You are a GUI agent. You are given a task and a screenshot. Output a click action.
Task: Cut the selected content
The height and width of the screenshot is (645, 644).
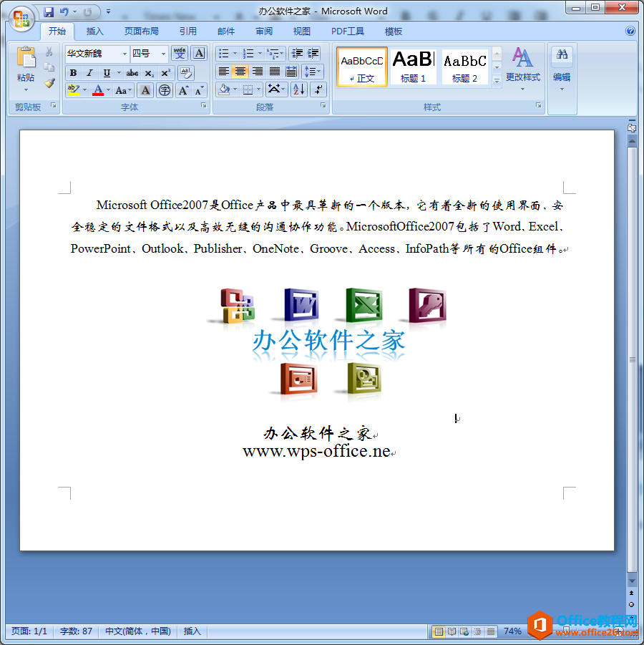tap(49, 52)
